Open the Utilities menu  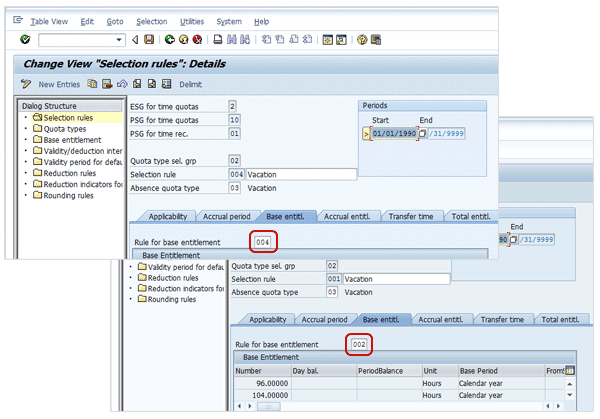pos(192,22)
